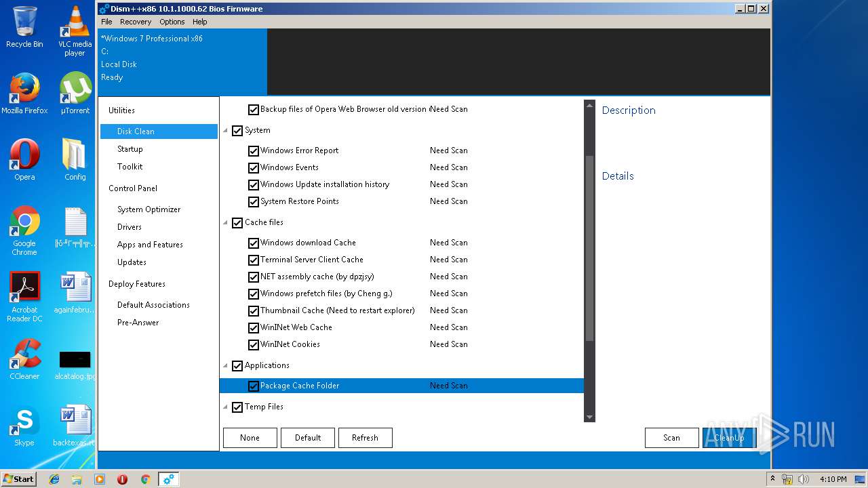
Task: Collapse the System group arrow
Action: (x=226, y=130)
